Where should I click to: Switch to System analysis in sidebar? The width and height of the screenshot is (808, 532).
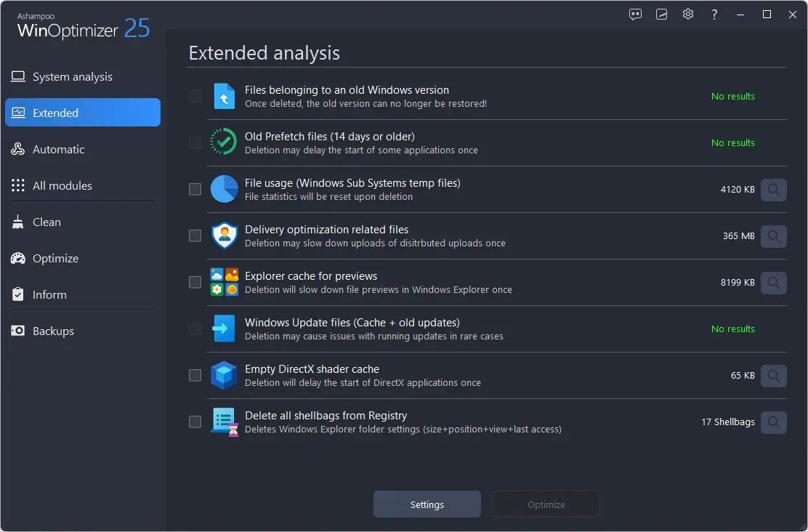click(73, 77)
